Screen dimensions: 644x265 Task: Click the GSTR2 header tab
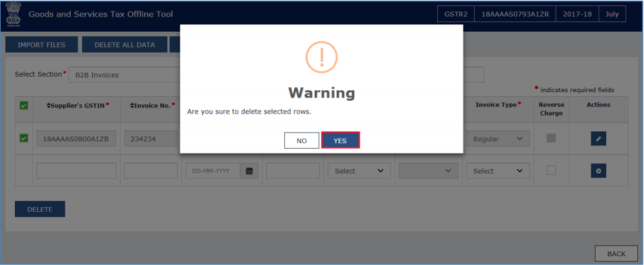pyautogui.click(x=455, y=14)
